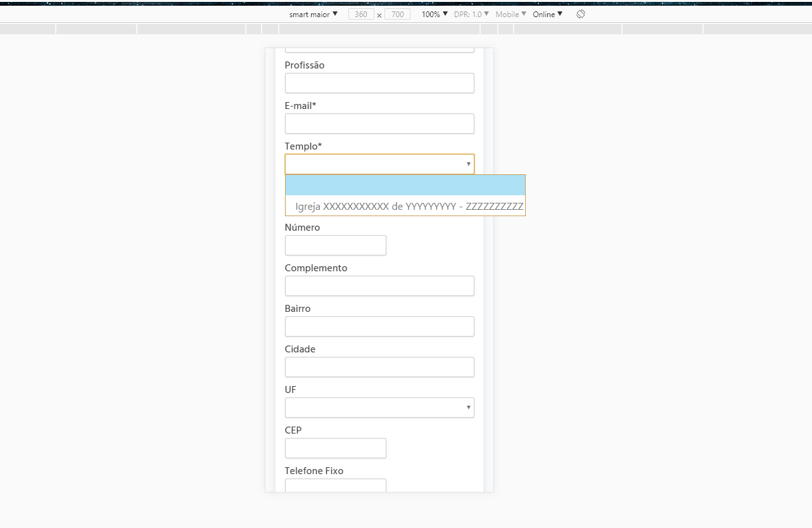Click the Bairro input field

tap(379, 326)
